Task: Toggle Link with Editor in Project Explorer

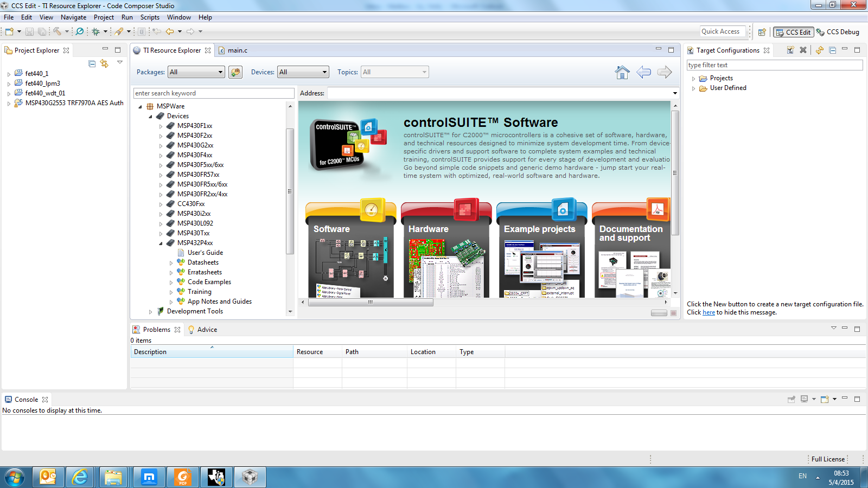Action: [x=104, y=63]
